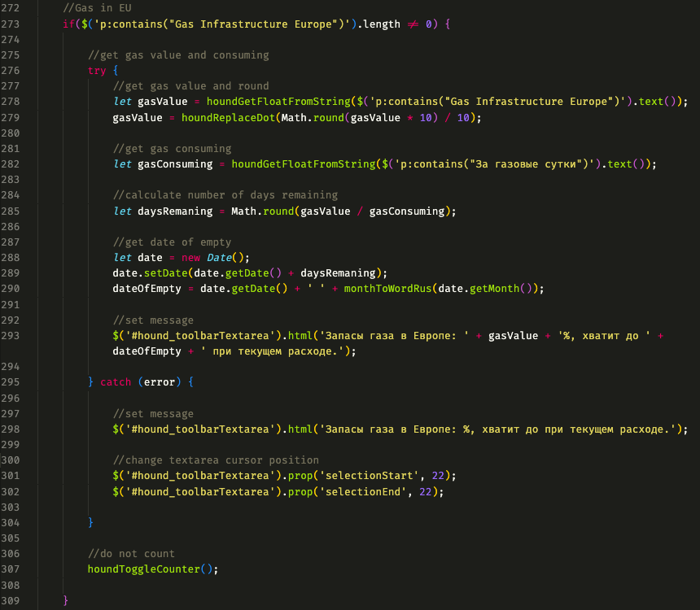Click 'Math.round' on line 279
The height and width of the screenshot is (610, 700).
click(313, 118)
